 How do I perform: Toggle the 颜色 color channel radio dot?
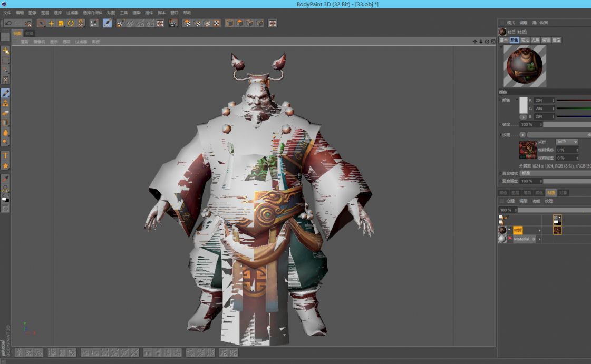[500, 100]
